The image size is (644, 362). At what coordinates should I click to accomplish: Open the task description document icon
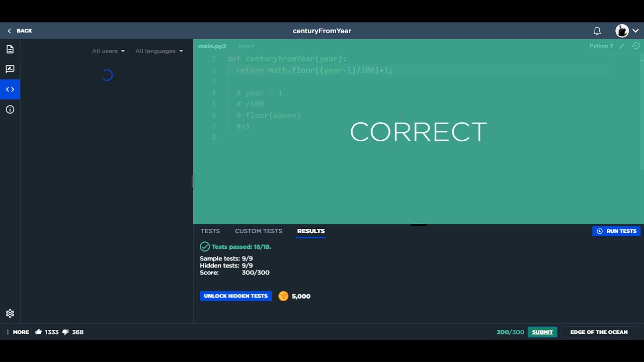click(x=10, y=49)
